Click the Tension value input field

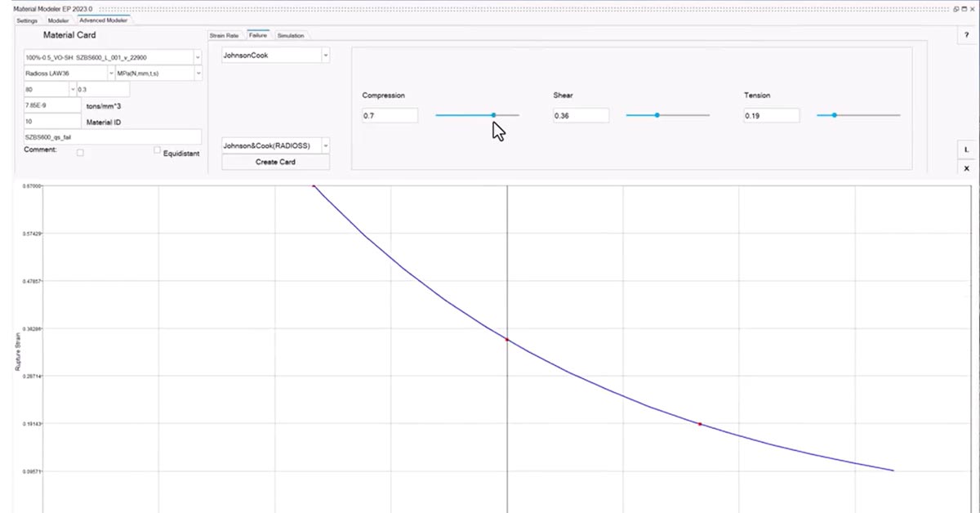pos(771,116)
